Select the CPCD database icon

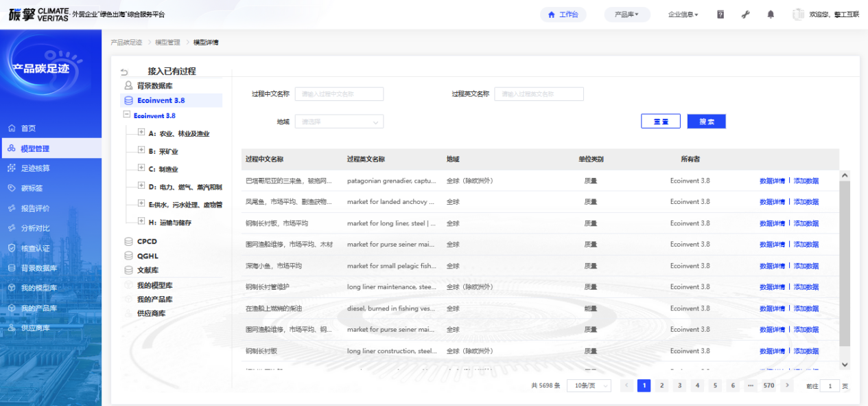(x=128, y=242)
